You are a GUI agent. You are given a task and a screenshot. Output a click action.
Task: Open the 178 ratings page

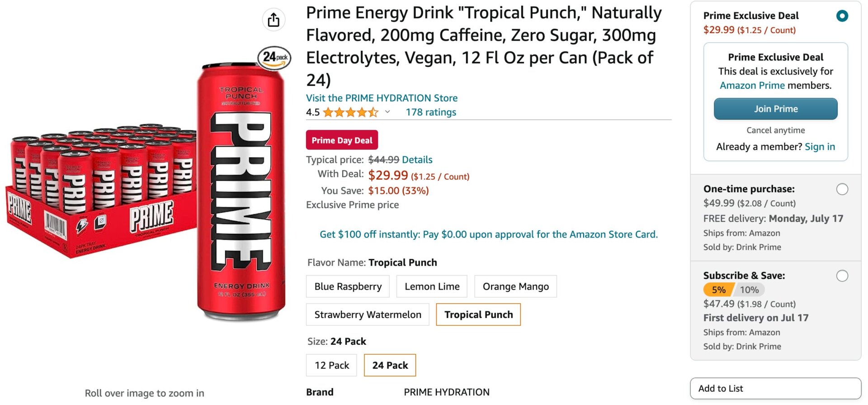coord(430,112)
